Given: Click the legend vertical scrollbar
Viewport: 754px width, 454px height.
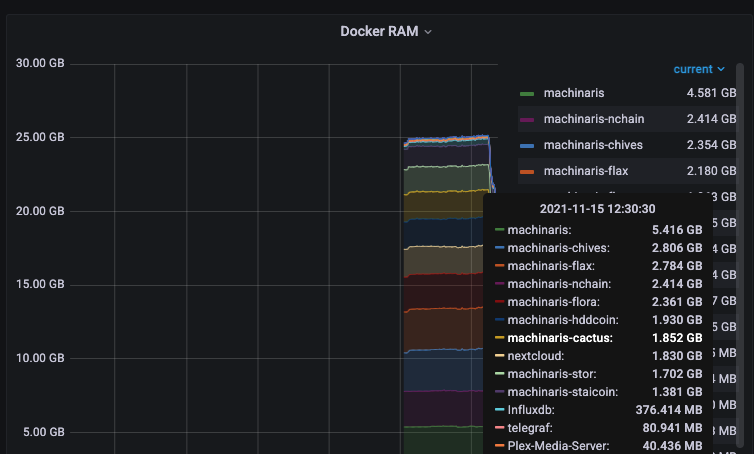Looking at the screenshot, I should tap(740, 257).
